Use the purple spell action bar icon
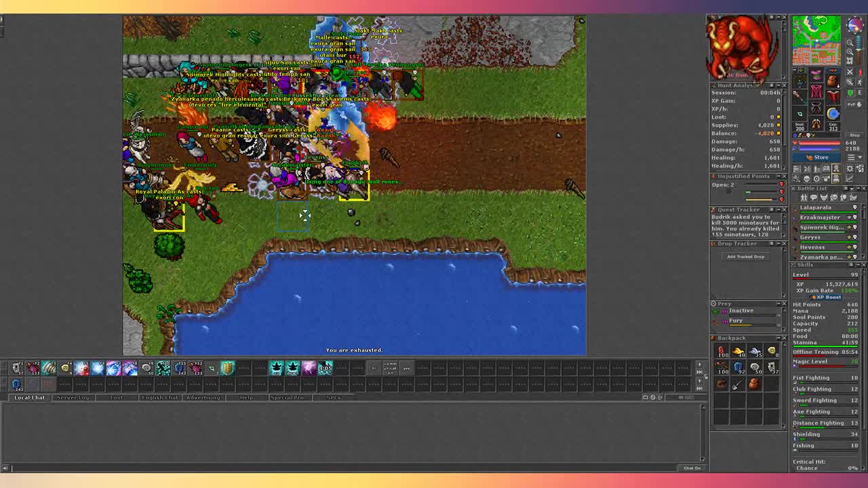 pyautogui.click(x=309, y=367)
